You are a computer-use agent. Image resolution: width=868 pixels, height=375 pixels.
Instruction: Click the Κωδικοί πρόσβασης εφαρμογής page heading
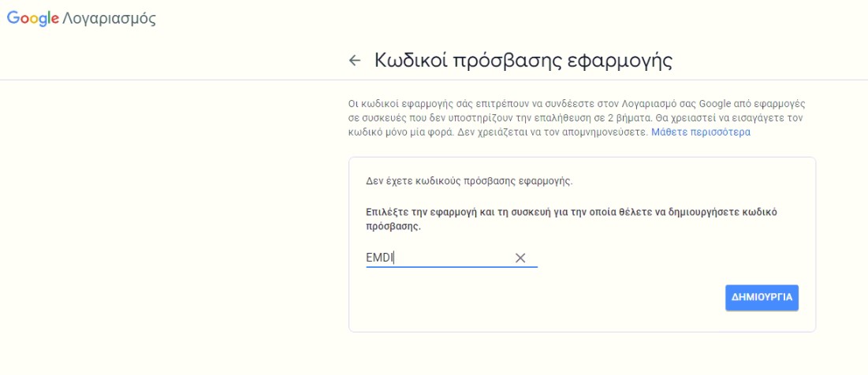[523, 61]
